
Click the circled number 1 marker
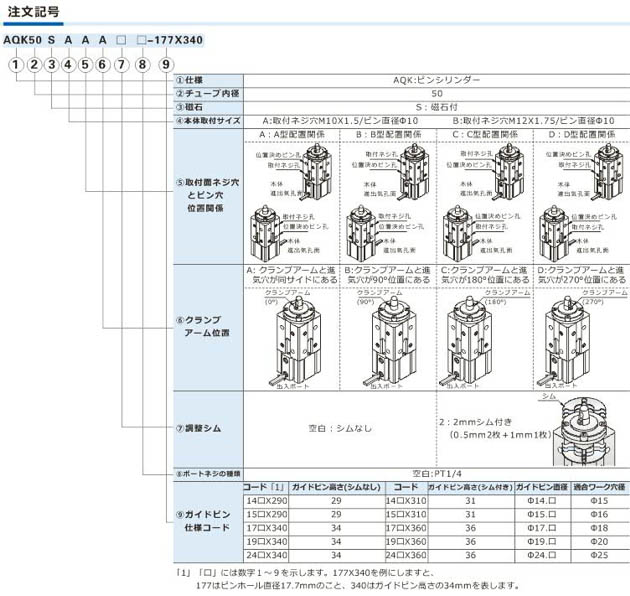[x=16, y=64]
